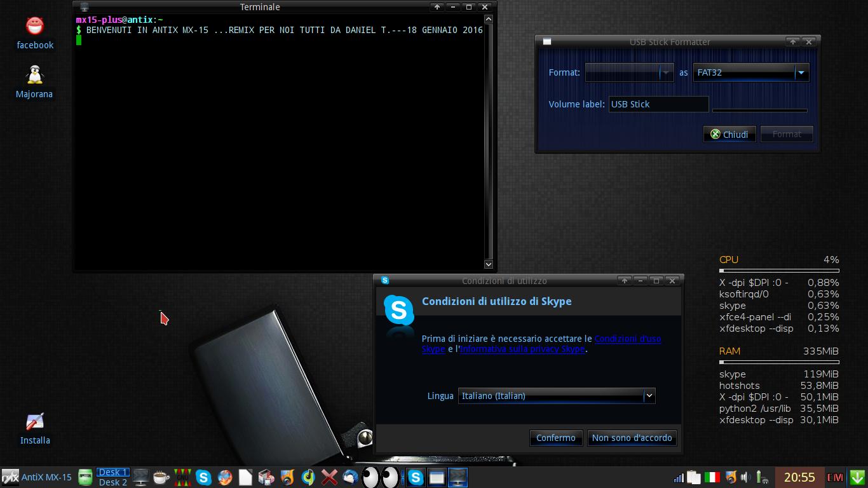Click the xeyes googly eyes applet

click(380, 477)
